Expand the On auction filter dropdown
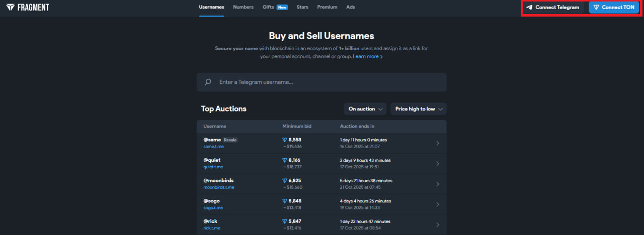This screenshot has height=235, width=644. [x=365, y=109]
